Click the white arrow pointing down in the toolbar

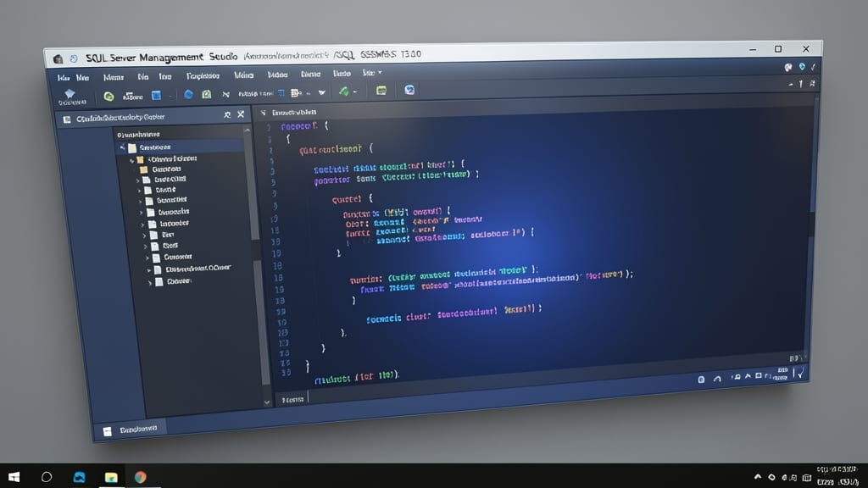(x=321, y=92)
